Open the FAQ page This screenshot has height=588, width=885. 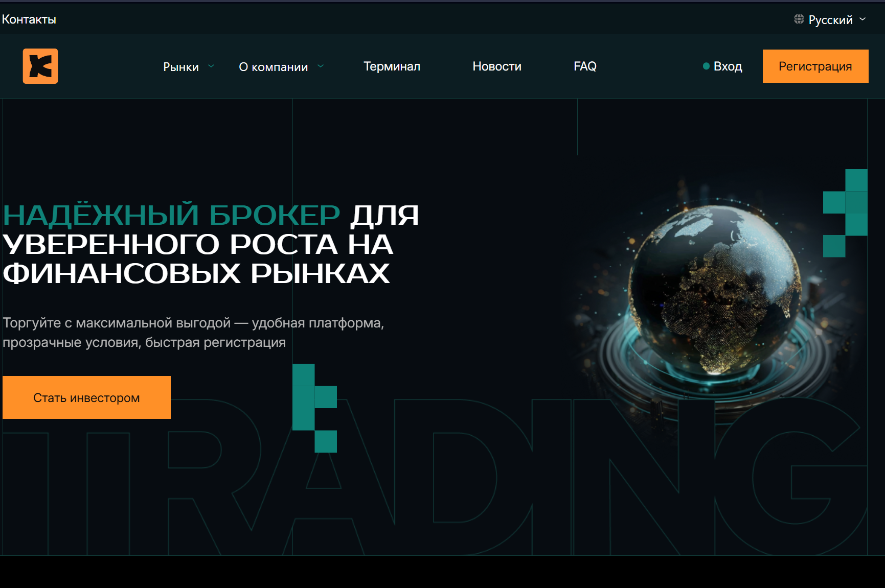tap(585, 66)
